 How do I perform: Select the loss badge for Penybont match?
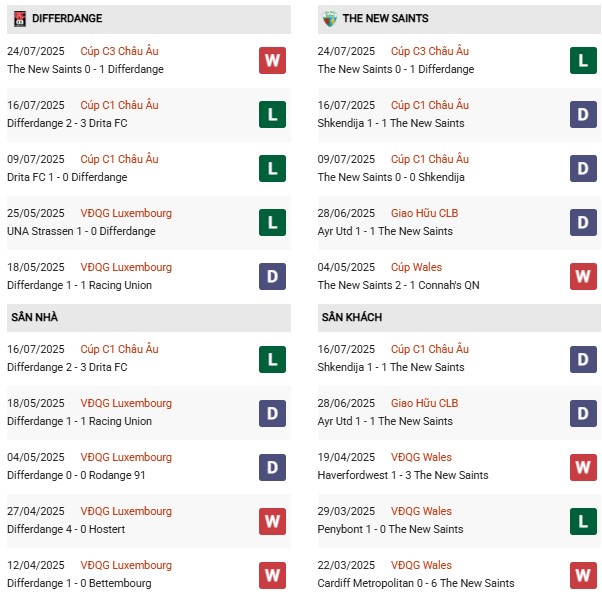click(x=582, y=520)
